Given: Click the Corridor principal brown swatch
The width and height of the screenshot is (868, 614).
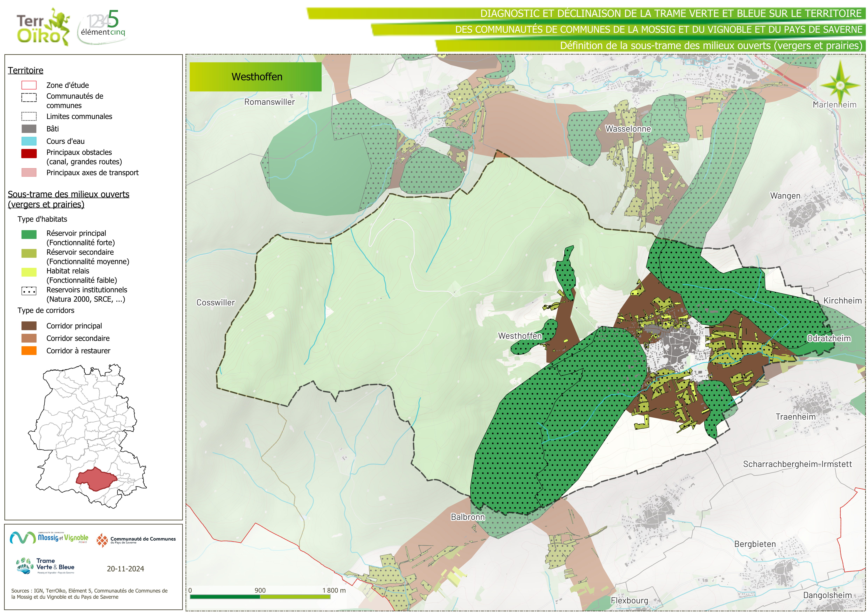Looking at the screenshot, I should pos(29,326).
